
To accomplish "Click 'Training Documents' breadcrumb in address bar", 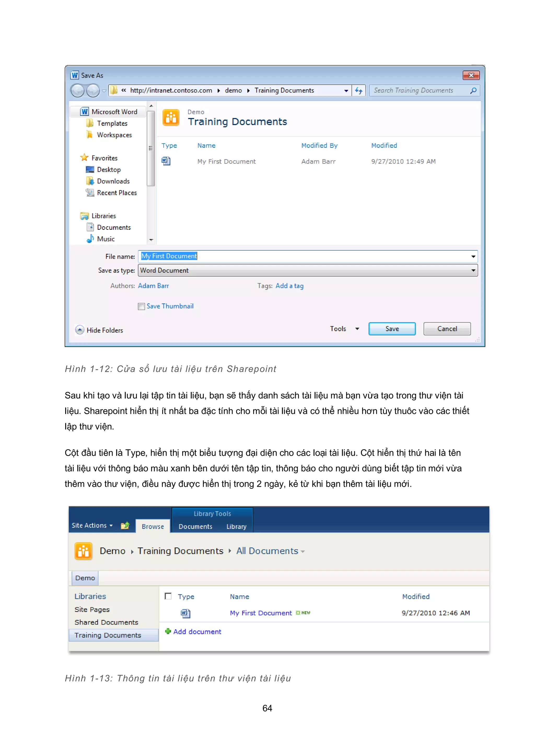I will click(284, 91).
